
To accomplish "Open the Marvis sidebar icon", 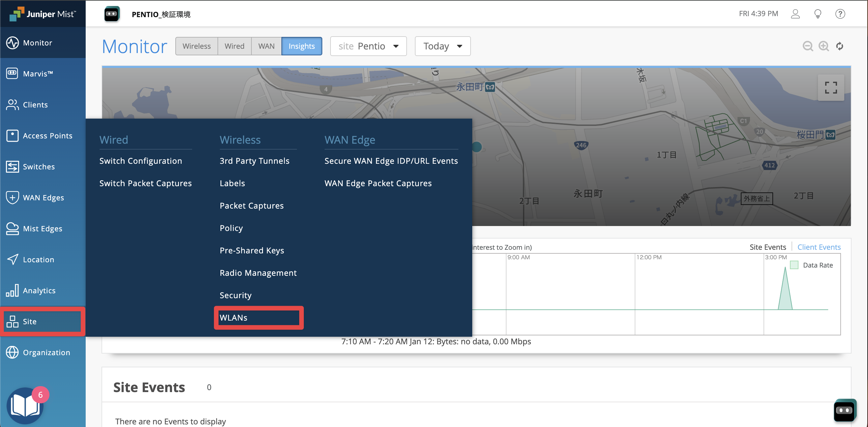I will tap(13, 73).
